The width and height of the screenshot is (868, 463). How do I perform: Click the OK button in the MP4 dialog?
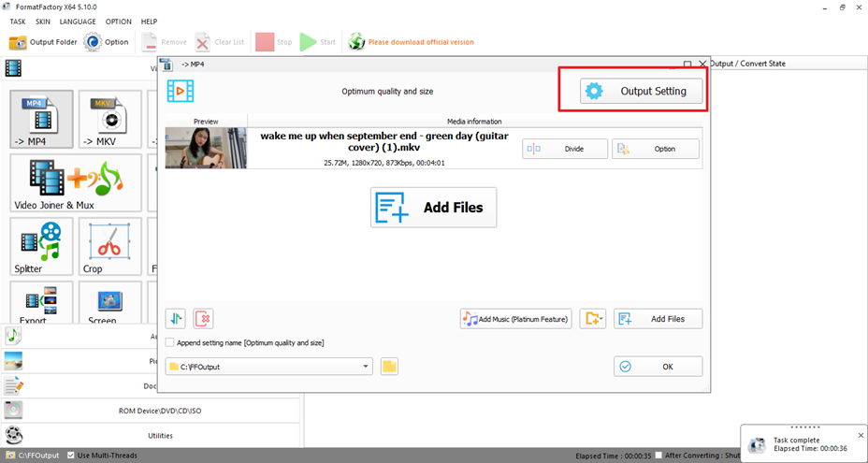tap(658, 367)
